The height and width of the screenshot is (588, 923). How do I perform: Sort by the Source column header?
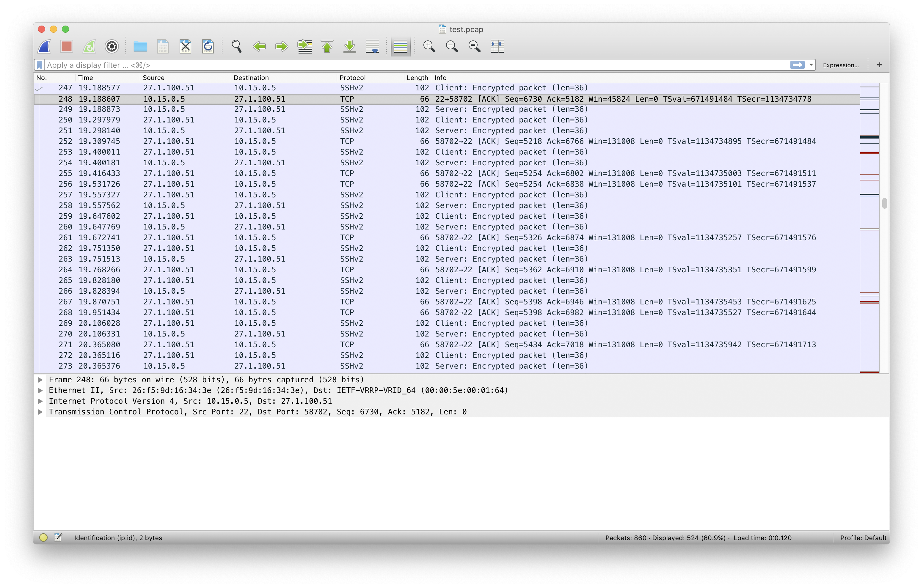186,77
